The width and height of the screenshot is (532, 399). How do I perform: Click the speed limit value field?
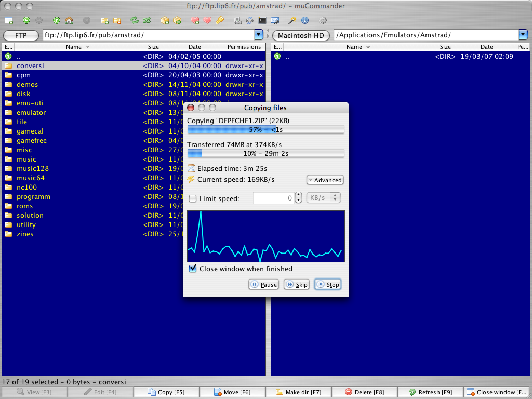(273, 198)
